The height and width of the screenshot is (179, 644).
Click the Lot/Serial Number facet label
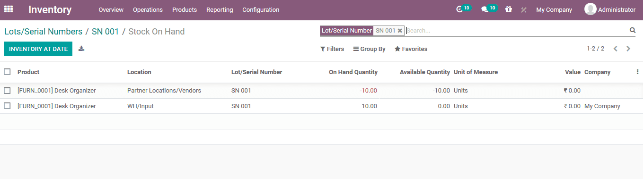[347, 31]
